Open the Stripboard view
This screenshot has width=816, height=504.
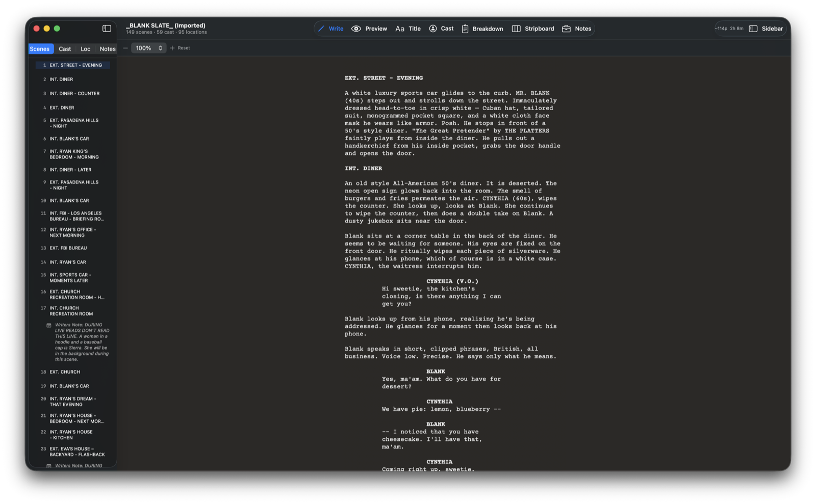point(533,29)
